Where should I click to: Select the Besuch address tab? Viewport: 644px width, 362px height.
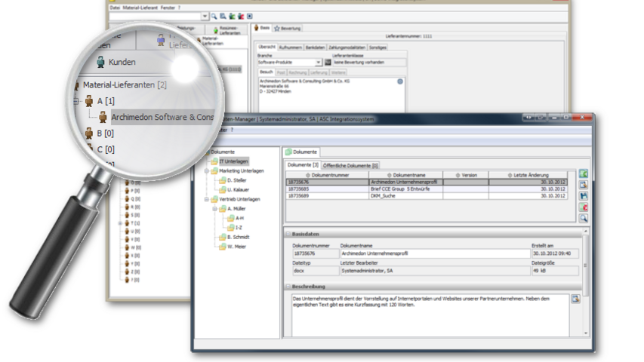[x=267, y=72]
